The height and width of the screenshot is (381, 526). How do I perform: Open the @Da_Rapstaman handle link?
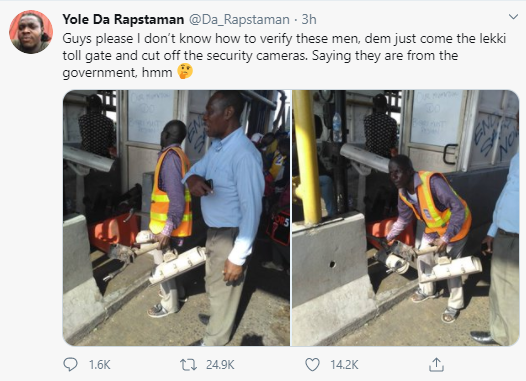coord(240,19)
